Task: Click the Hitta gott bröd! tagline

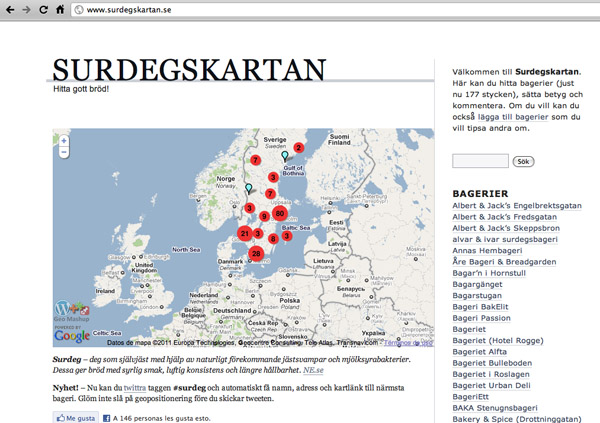Action: coord(81,89)
